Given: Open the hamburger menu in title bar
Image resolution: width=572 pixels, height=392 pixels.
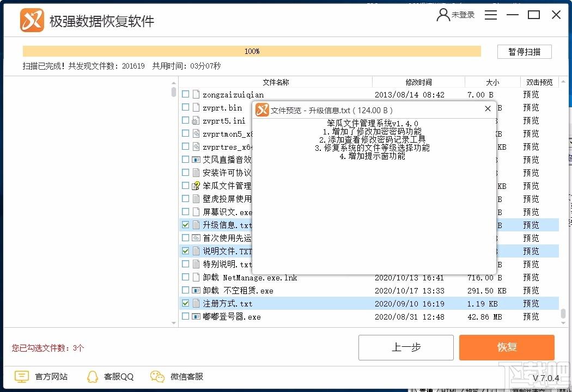Looking at the screenshot, I should [x=490, y=15].
